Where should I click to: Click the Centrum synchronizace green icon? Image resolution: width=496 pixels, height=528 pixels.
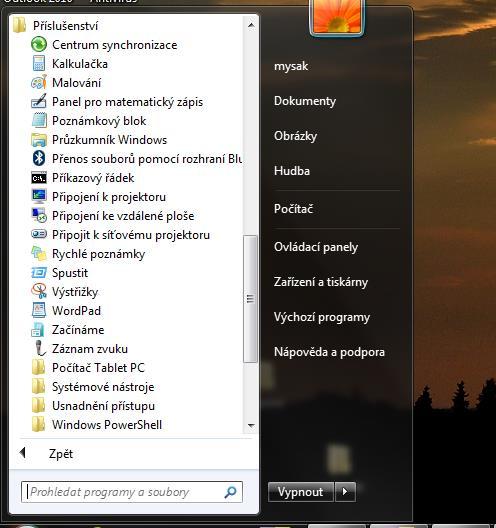(x=39, y=44)
